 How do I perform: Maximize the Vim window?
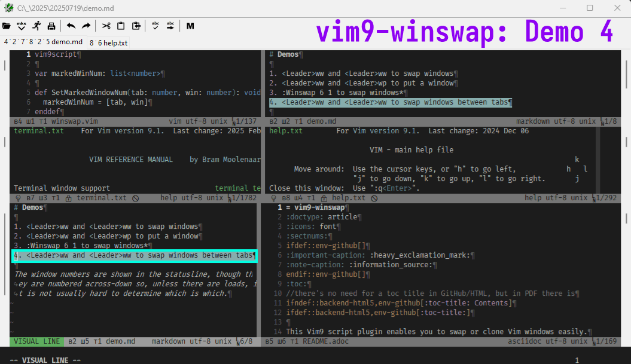590,8
